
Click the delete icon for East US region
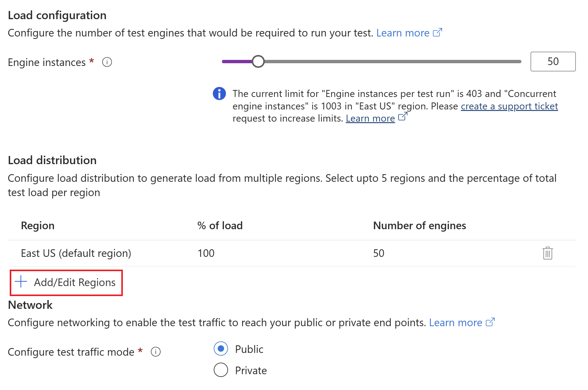point(547,253)
